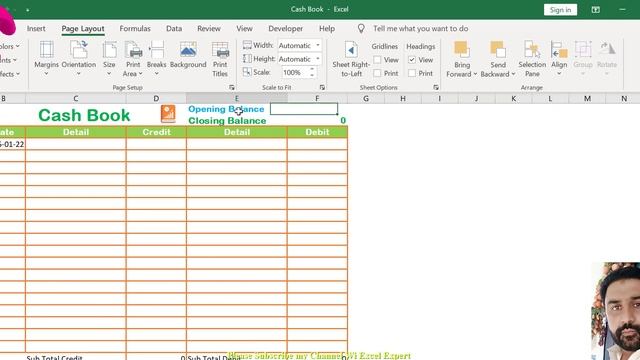Select the Opening Balance value cell
This screenshot has height=360, width=640.
[x=304, y=109]
